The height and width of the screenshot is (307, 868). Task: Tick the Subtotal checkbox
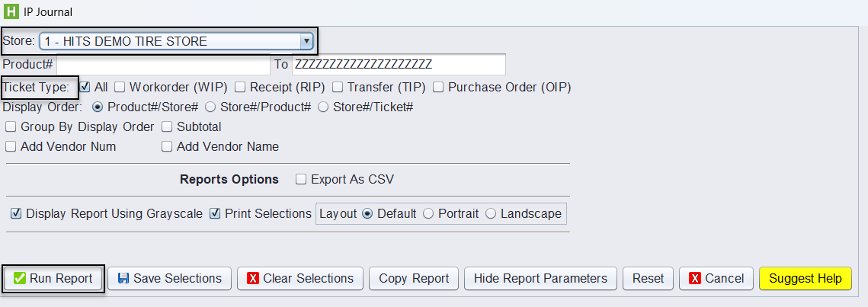coord(167,127)
